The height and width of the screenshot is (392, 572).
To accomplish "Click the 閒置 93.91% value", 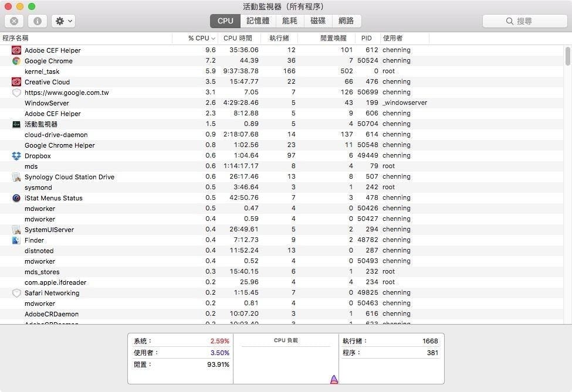I will coord(218,364).
